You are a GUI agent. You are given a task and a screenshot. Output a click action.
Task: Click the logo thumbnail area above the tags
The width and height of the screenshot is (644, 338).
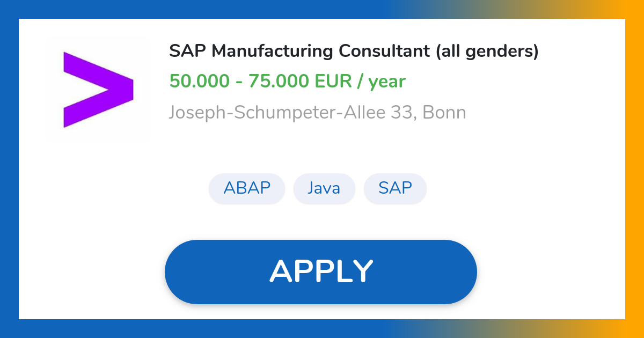tap(98, 89)
